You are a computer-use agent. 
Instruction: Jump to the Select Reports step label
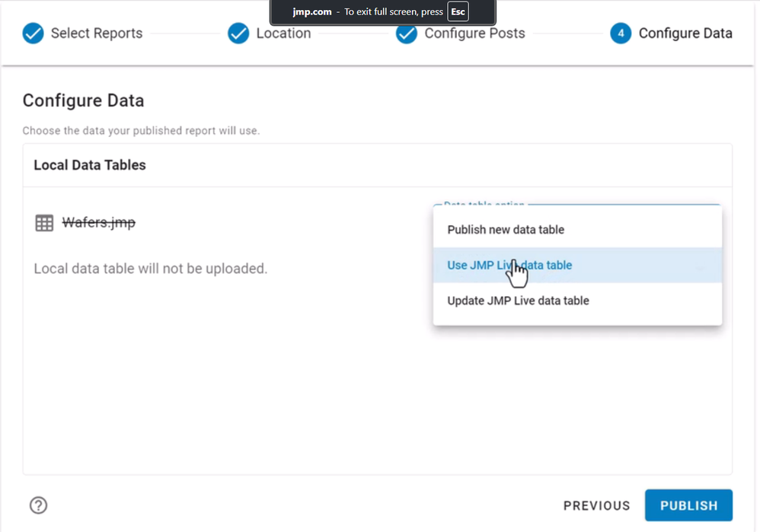coord(96,33)
